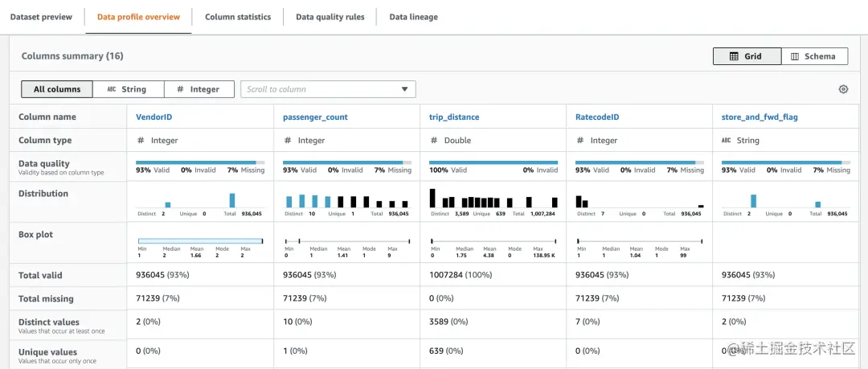
Task: Click the RatecodeID box plot
Action: pyautogui.click(x=640, y=241)
